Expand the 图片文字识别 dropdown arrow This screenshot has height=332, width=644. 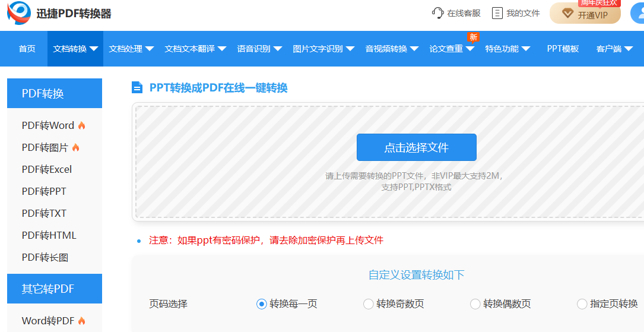pyautogui.click(x=350, y=49)
